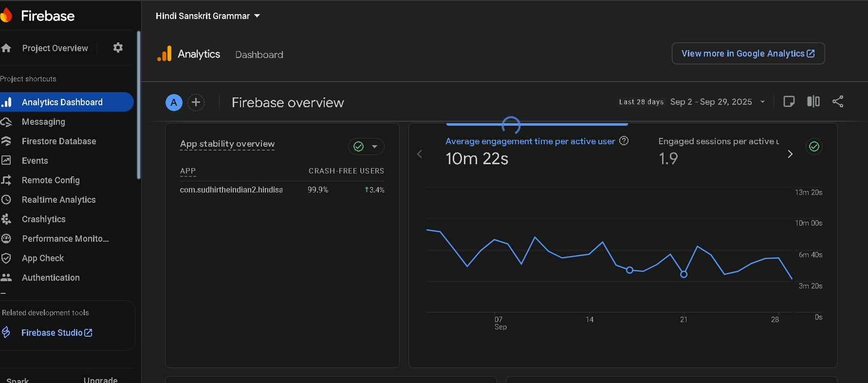Screen dimensions: 868x383
Task: Click the Project Overview home icon
Action: 6,48
